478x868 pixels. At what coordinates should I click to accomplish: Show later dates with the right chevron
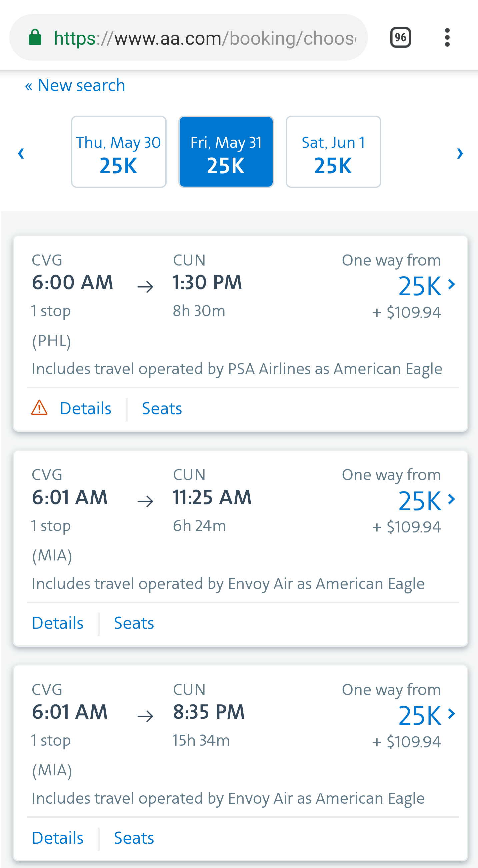point(460,153)
